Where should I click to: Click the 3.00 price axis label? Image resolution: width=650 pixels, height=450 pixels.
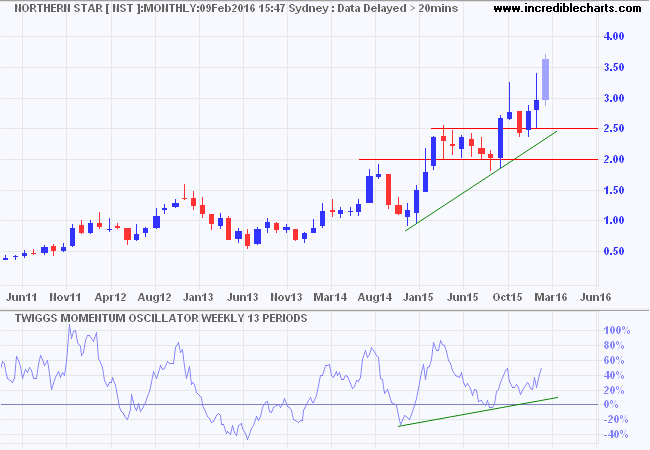pyautogui.click(x=614, y=98)
